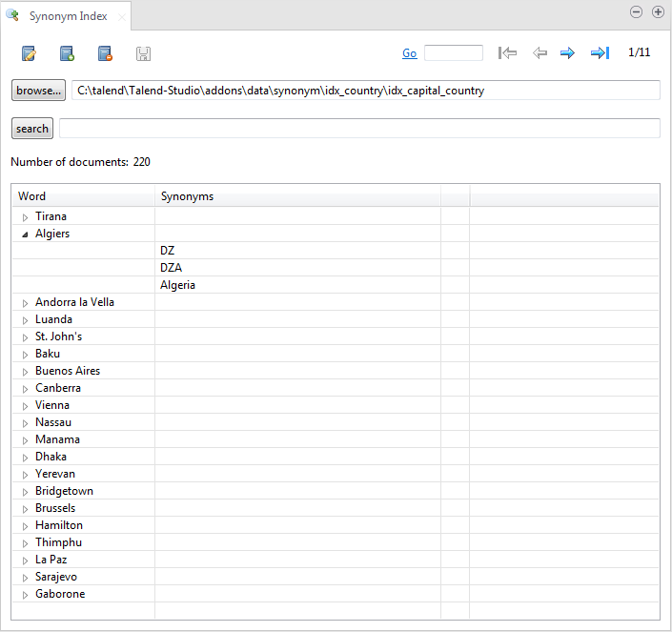Click the Word column header
Image resolution: width=672 pixels, height=632 pixels.
(83, 196)
